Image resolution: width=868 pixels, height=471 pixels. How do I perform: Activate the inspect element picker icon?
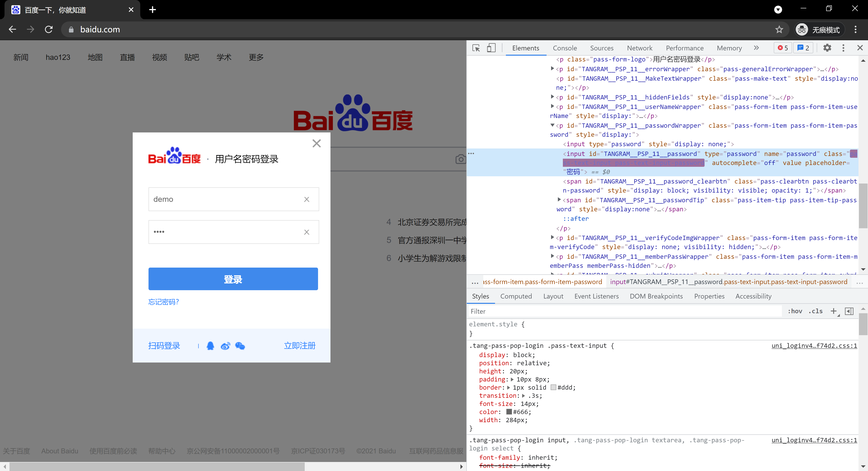[x=476, y=48]
